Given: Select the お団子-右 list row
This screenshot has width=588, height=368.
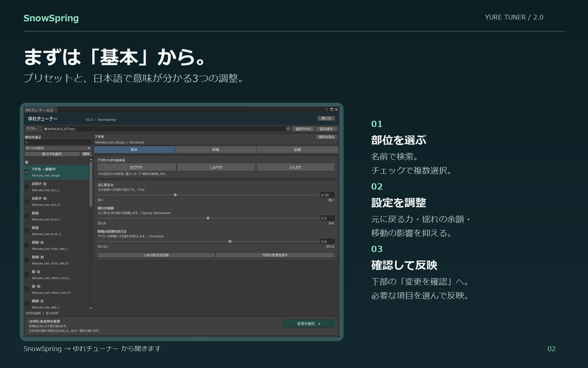Looking at the screenshot, I should (x=57, y=202).
